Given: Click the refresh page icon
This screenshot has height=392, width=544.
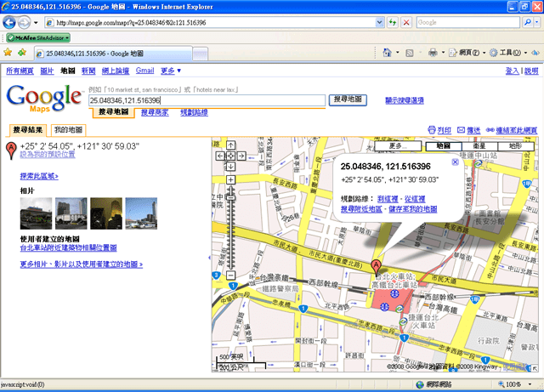Looking at the screenshot, I should coord(393,23).
